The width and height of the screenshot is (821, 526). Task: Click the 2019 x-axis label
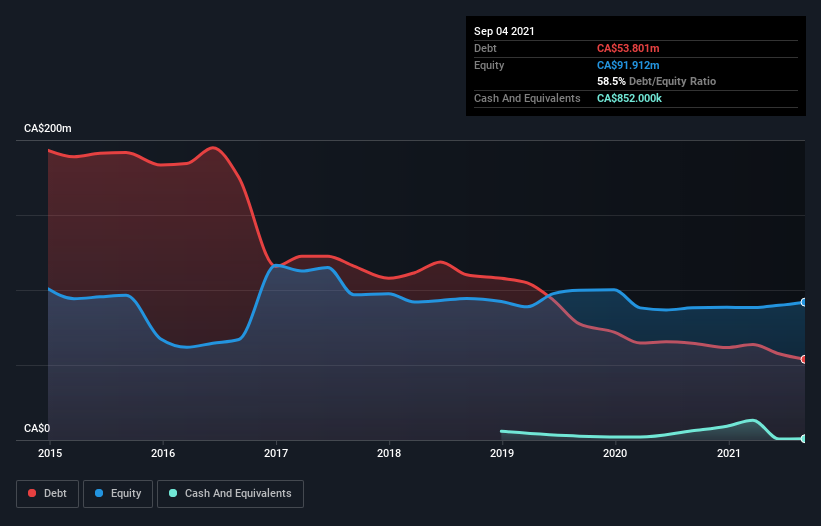(x=502, y=453)
